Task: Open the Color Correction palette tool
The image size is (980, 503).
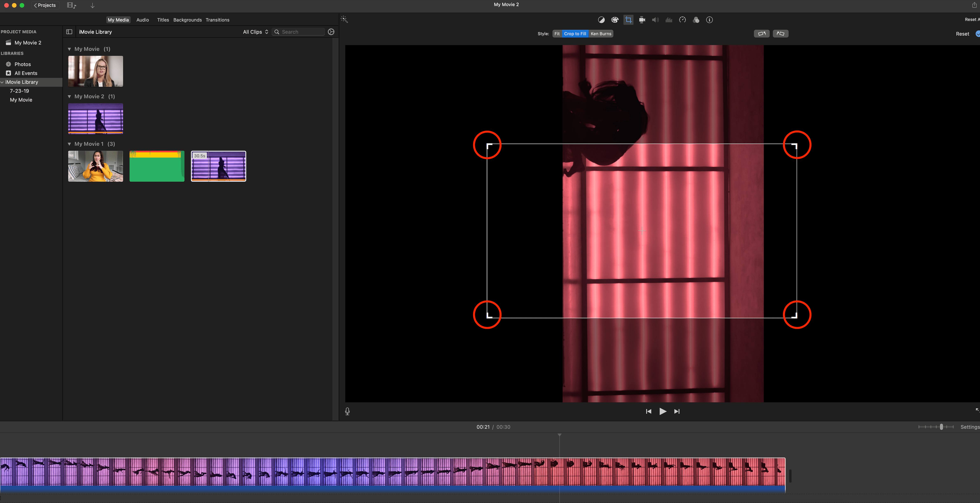Action: [615, 20]
